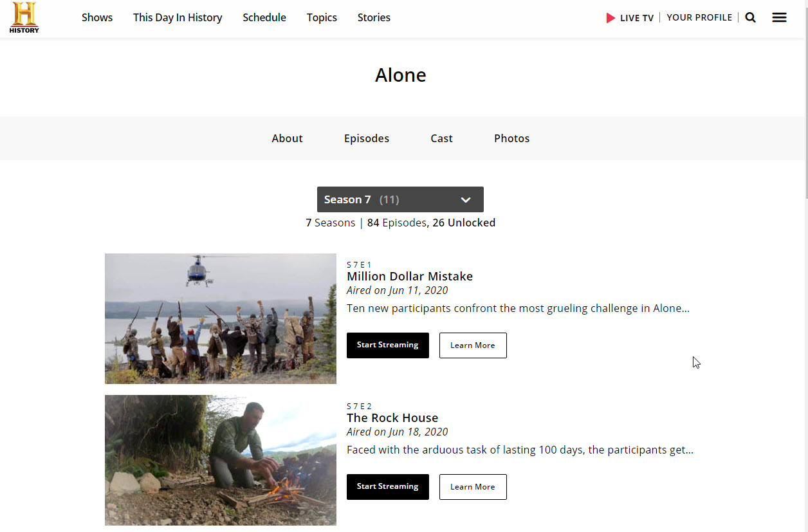Click the search magnifier icon
This screenshot has height=532, width=808.
click(750, 17)
